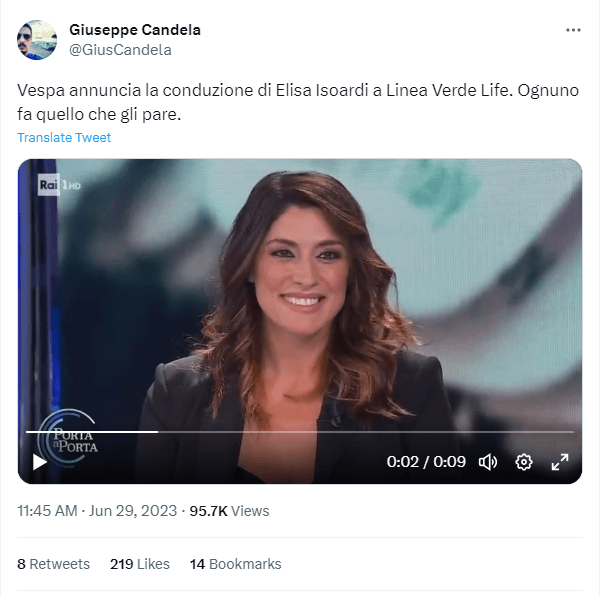The height and width of the screenshot is (595, 610).
Task: Click the Porta a Porta logo in the video
Action: pos(68,437)
